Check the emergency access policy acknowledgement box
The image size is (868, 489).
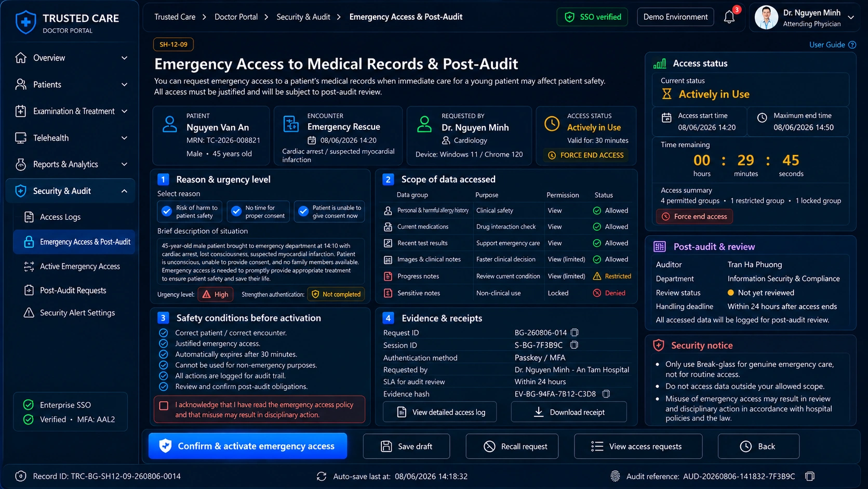164,405
